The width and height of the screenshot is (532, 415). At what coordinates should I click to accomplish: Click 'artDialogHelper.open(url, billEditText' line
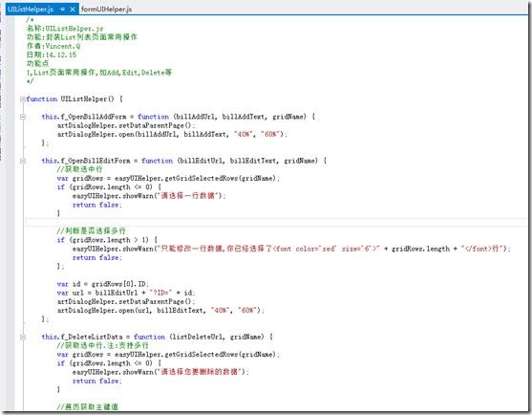pyautogui.click(x=160, y=311)
